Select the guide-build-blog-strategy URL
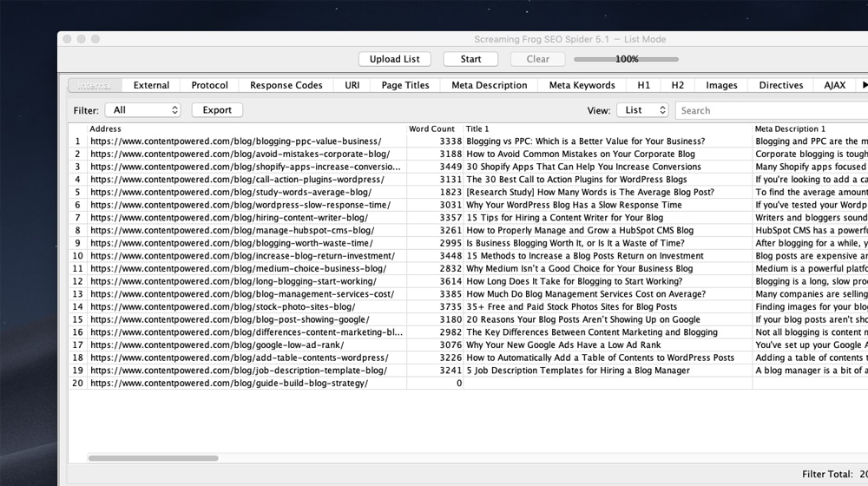 [229, 383]
